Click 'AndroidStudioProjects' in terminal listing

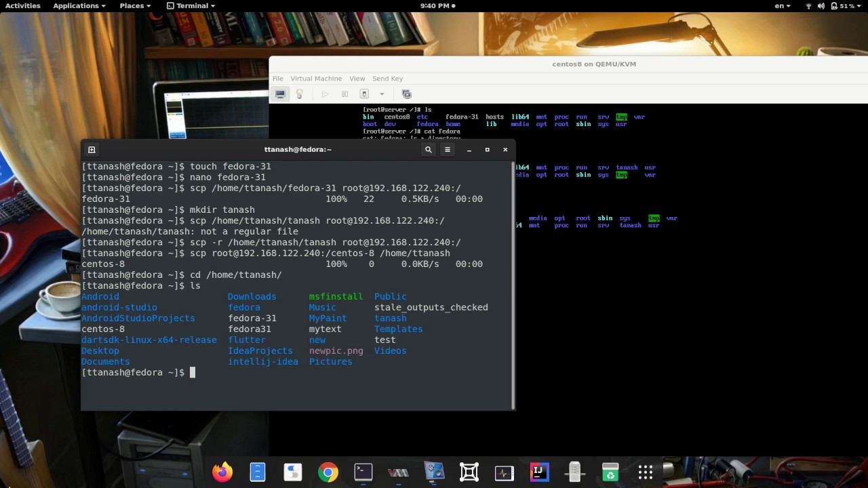tap(138, 319)
